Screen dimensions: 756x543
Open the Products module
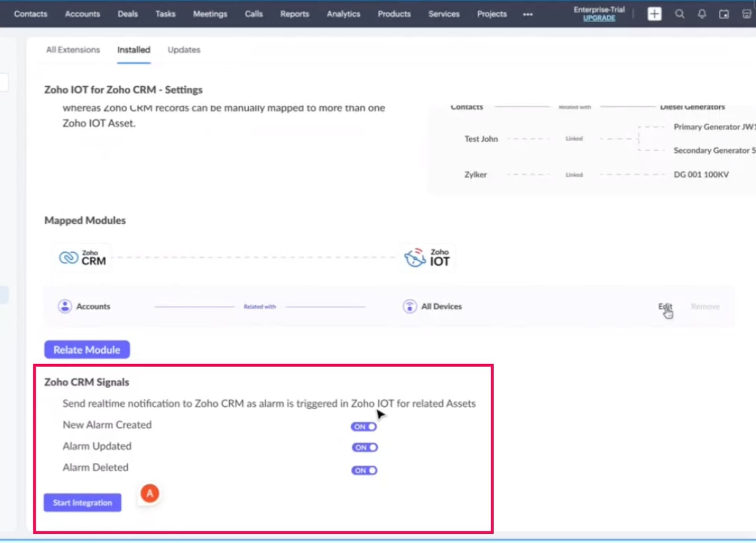click(394, 14)
